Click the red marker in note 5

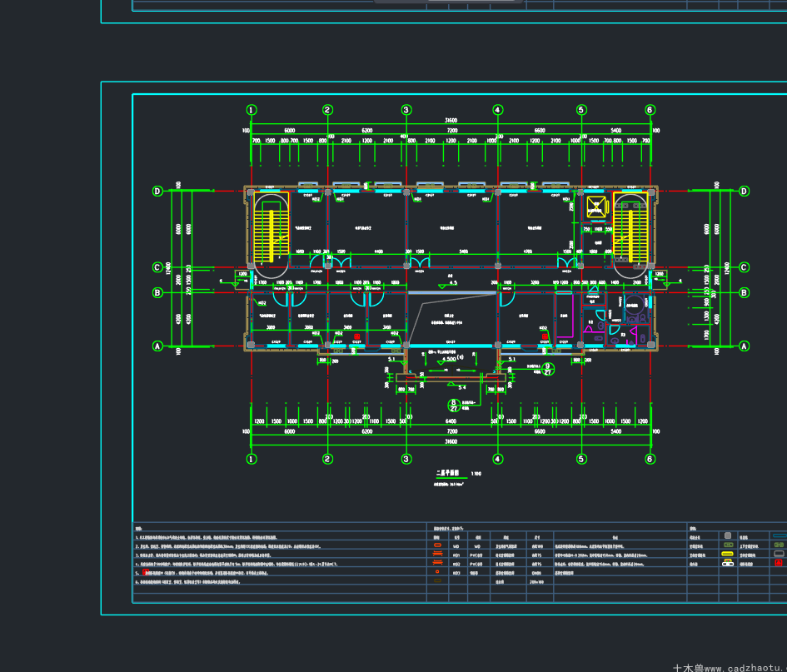click(x=146, y=572)
